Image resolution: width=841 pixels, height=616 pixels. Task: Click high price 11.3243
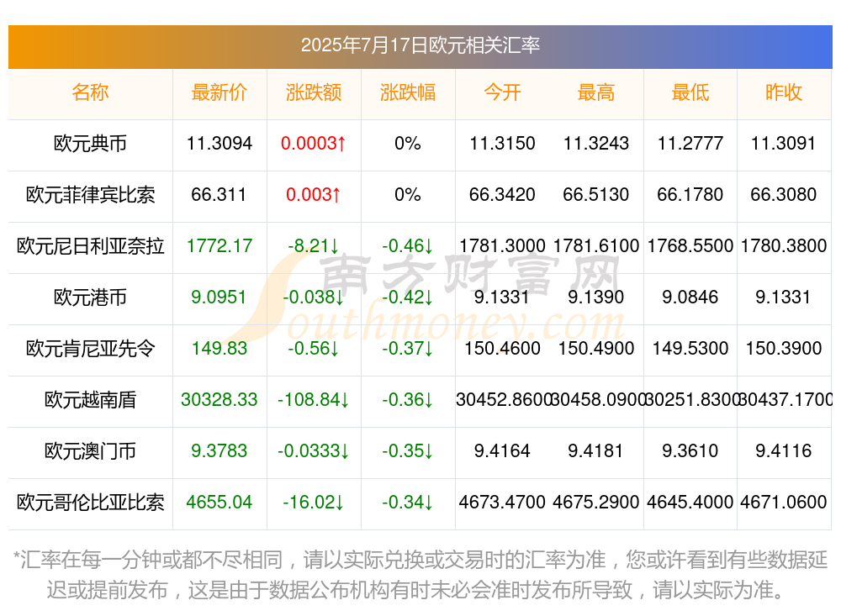click(x=596, y=144)
